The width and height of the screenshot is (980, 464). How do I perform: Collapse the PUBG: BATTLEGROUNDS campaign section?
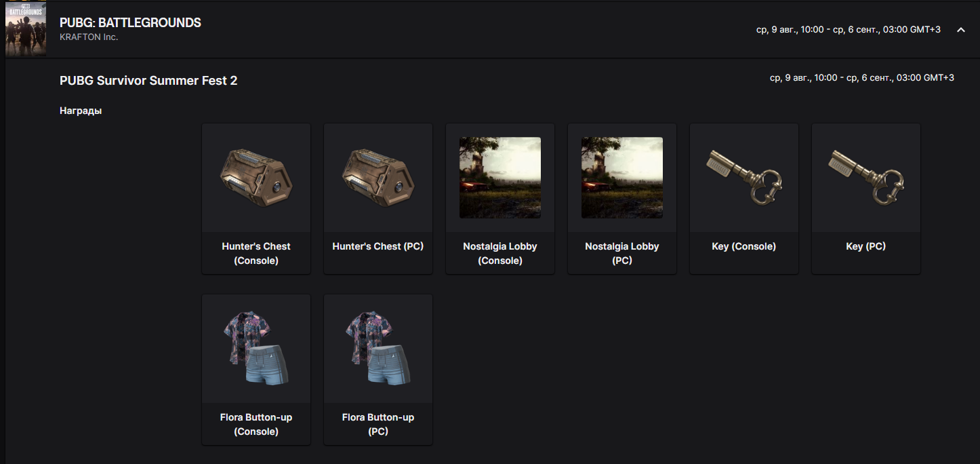960,30
